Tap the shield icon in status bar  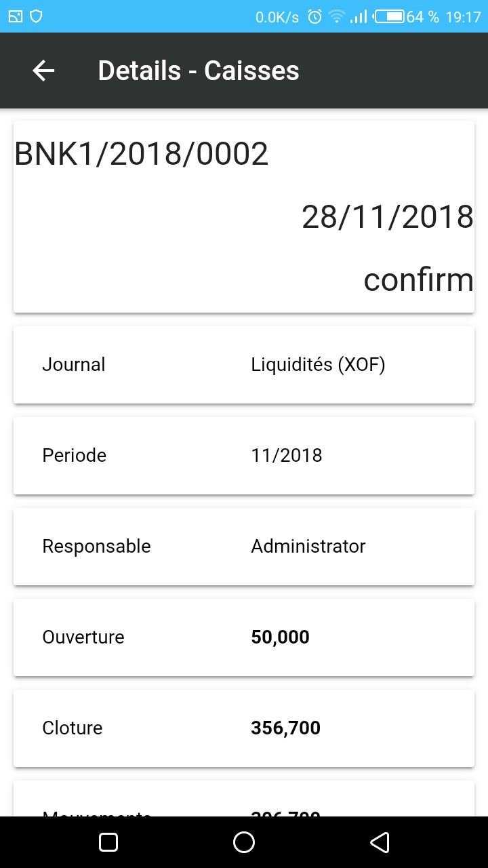(x=36, y=17)
